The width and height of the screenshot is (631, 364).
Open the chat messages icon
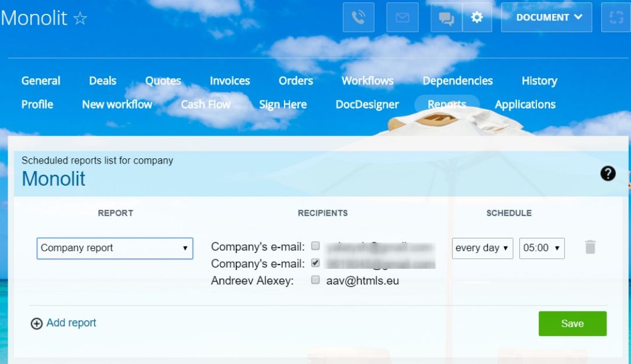coord(446,18)
